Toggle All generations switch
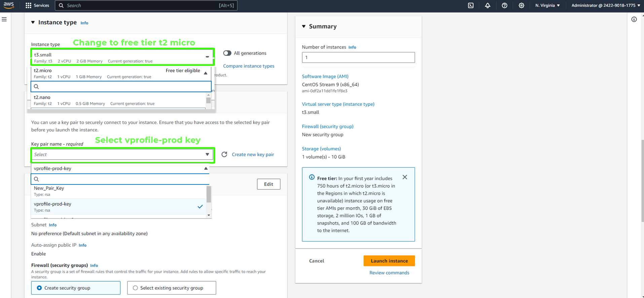 click(227, 53)
